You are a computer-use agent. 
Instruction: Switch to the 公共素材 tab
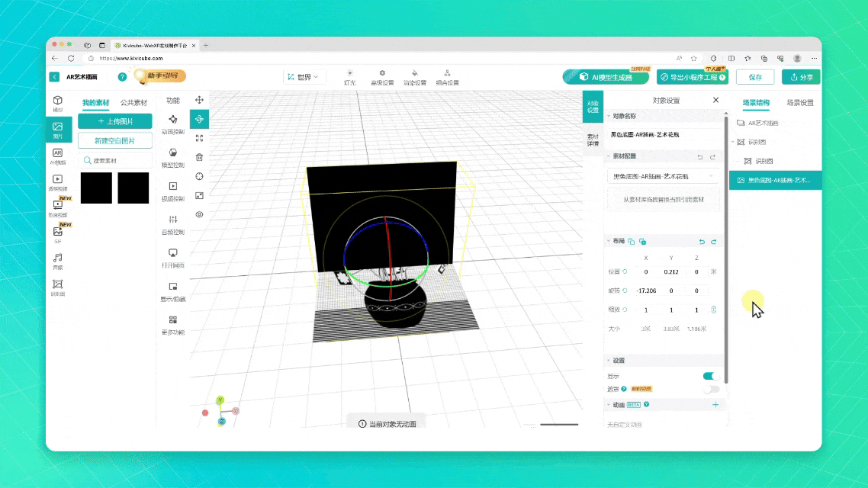(134, 102)
